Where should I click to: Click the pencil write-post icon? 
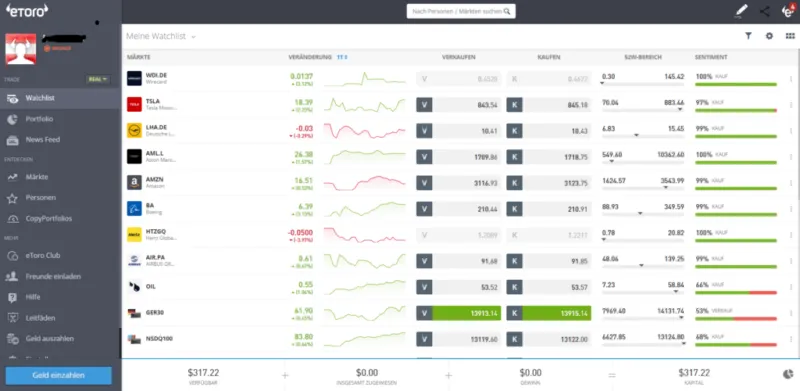[x=741, y=11]
